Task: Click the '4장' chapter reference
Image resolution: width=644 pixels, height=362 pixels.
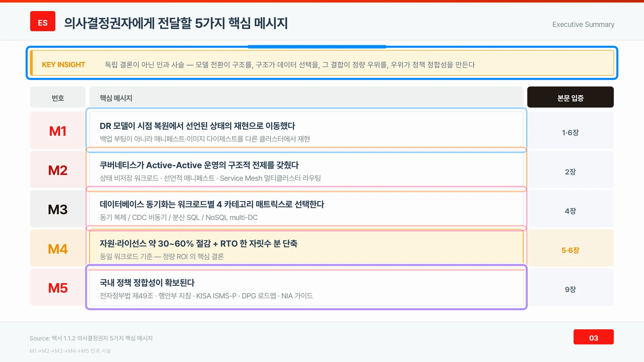Action: pyautogui.click(x=570, y=211)
